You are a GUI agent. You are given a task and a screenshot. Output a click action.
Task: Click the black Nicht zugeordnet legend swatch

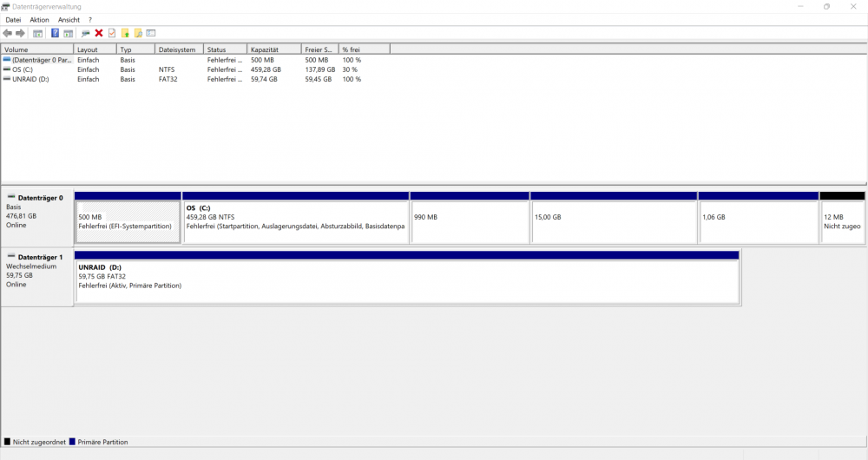click(7, 442)
